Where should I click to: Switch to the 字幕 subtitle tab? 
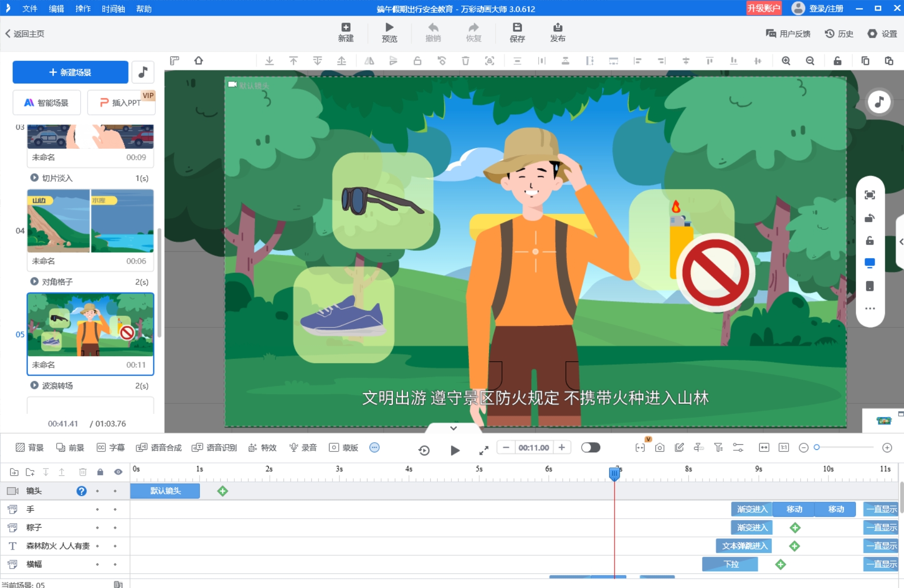coord(111,448)
